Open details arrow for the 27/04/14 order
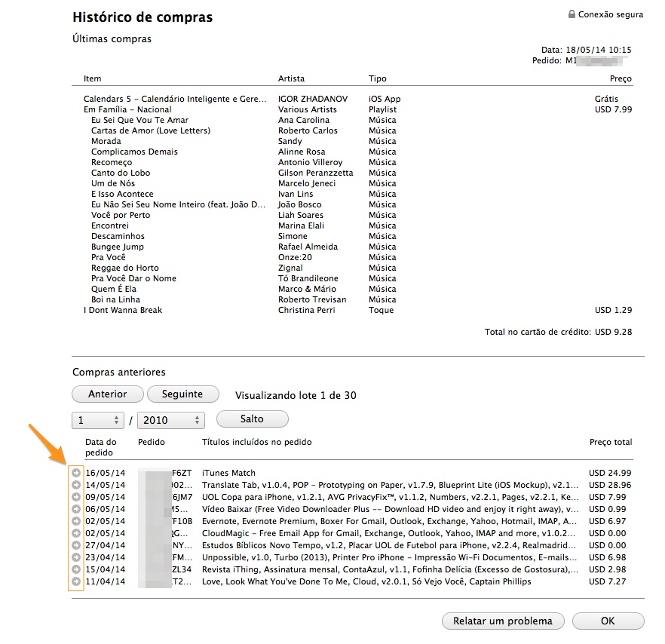The width and height of the screenshot is (665, 644). [76, 545]
